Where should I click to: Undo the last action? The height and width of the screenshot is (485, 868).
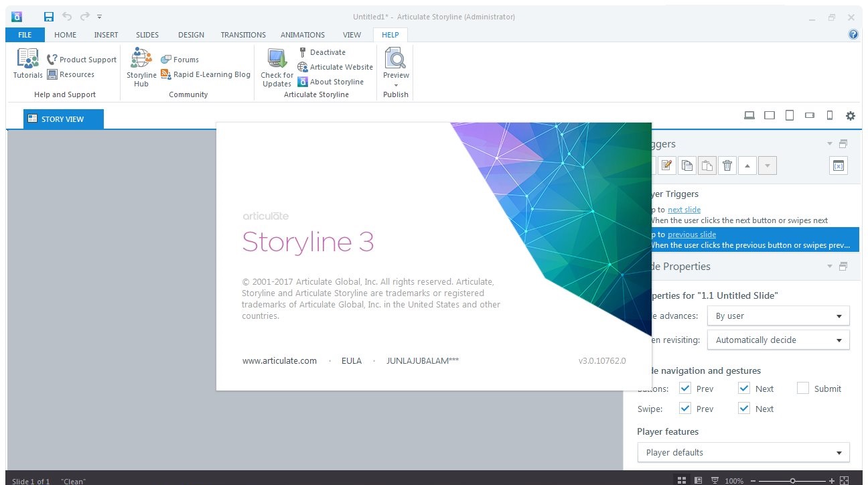tap(67, 17)
